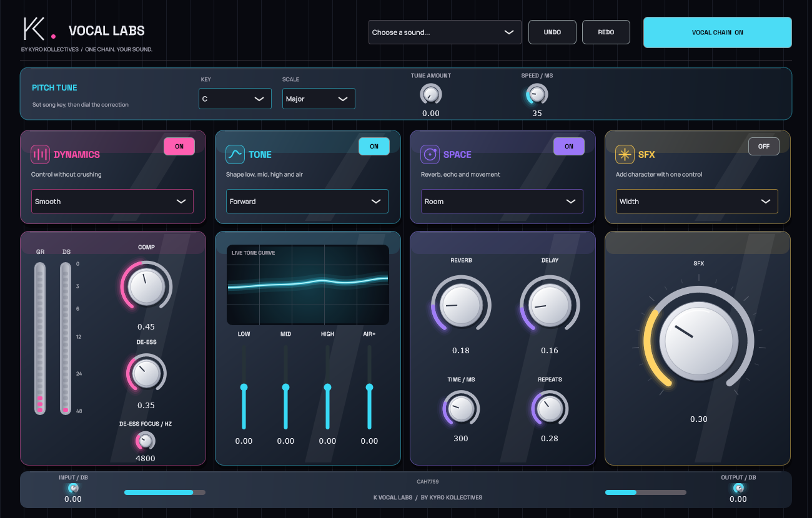Click the Speed / MS knob
Image resolution: width=812 pixels, height=518 pixels.
point(537,94)
